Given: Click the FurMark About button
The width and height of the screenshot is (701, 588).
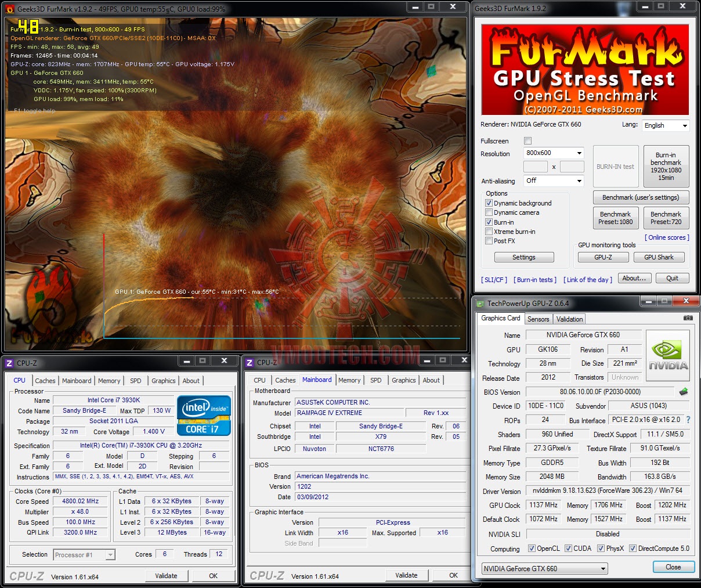Looking at the screenshot, I should (634, 278).
